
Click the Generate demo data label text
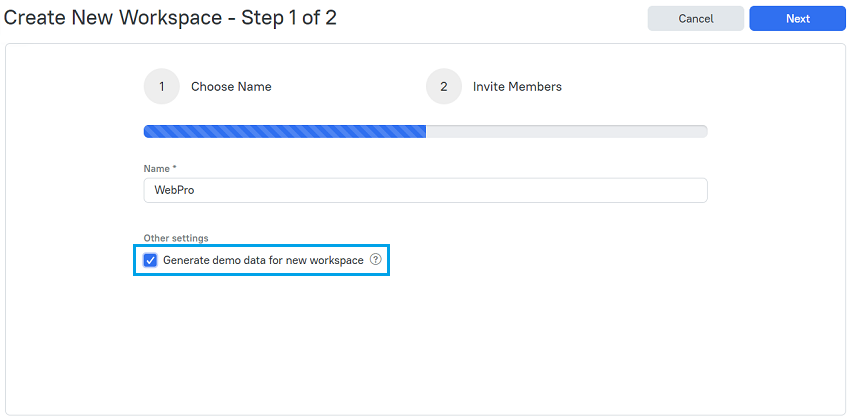[x=263, y=260]
